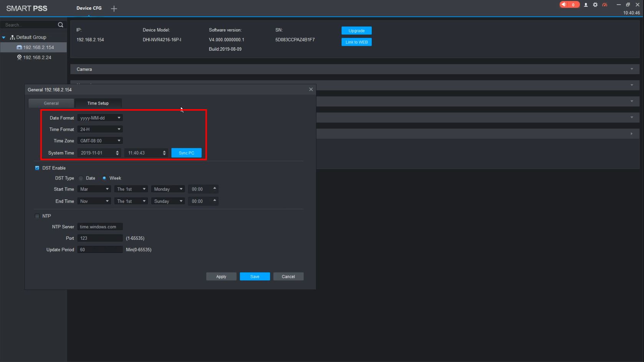Viewport: 644px width, 362px height.
Task: Select the Date DST type radio button
Action: click(x=81, y=178)
